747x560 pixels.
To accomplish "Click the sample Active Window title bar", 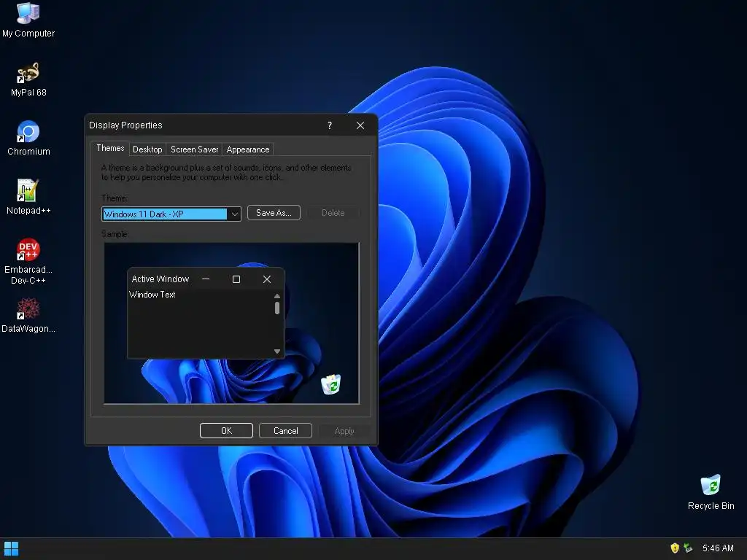I will [206, 279].
